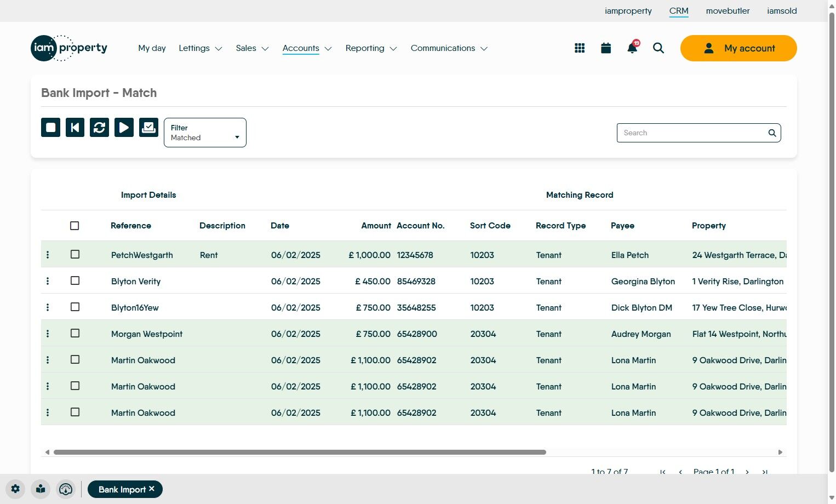This screenshot has height=504, width=836.
Task: Click the stop square toolbar button
Action: (50, 128)
